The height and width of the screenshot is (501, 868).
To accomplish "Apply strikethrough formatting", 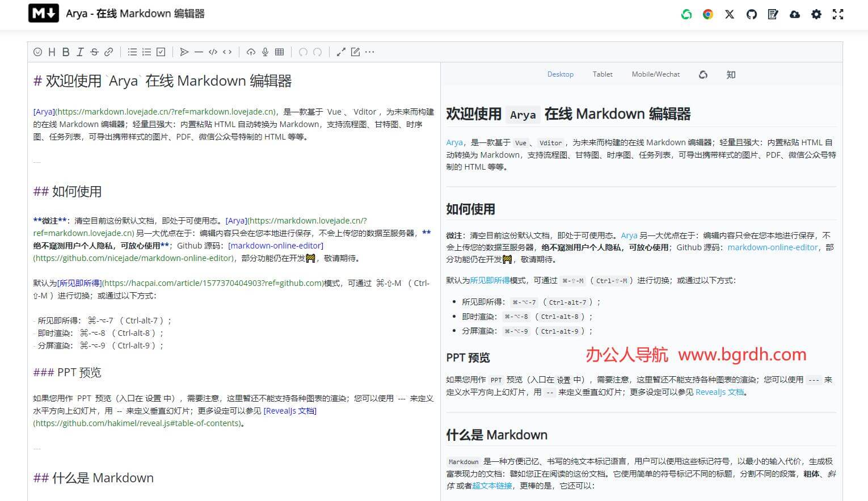I will [x=94, y=52].
